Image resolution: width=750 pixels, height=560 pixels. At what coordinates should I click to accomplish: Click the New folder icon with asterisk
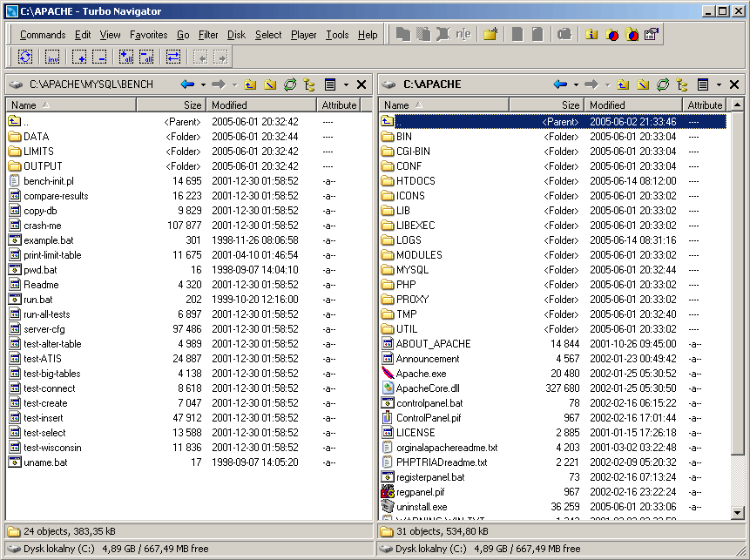tap(490, 34)
